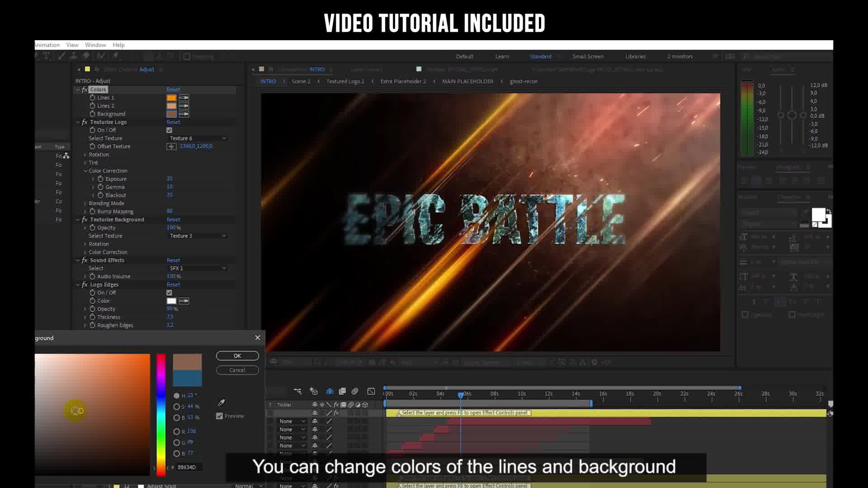Toggle the shy layers hide icon in timeline
This screenshot has height=488, width=868.
click(x=330, y=391)
